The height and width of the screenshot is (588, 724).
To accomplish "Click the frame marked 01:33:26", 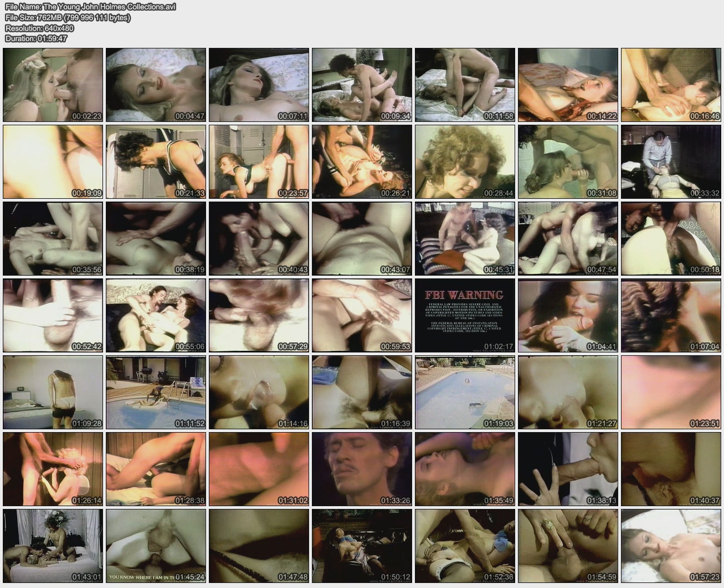I will (362, 469).
